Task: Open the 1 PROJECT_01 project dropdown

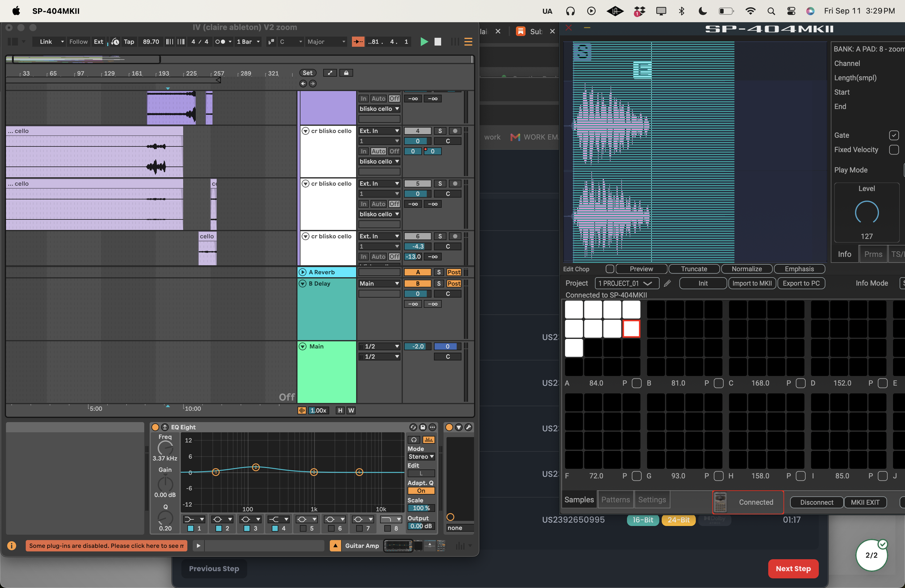Action: click(x=627, y=283)
